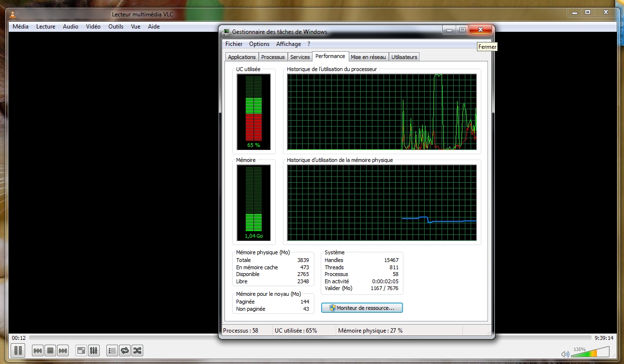This screenshot has height=364, width=624.
Task: Maximize the VLC window
Action: tap(587, 13)
